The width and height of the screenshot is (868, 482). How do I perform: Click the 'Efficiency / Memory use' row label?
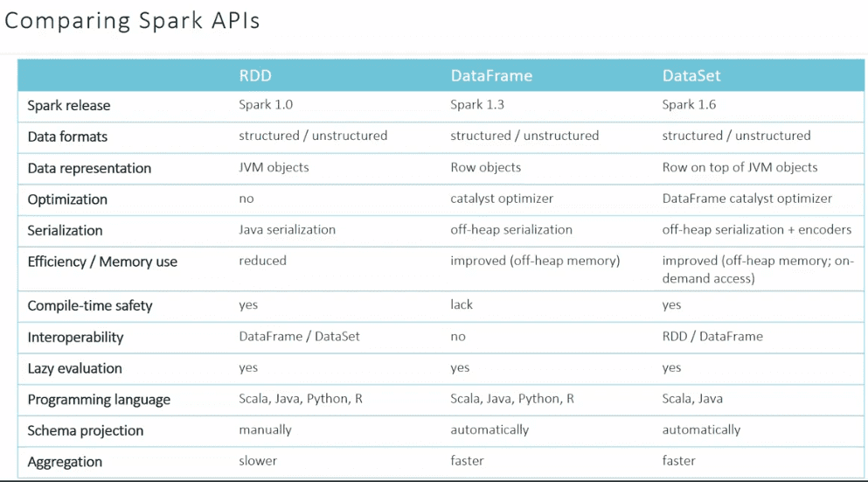(102, 262)
